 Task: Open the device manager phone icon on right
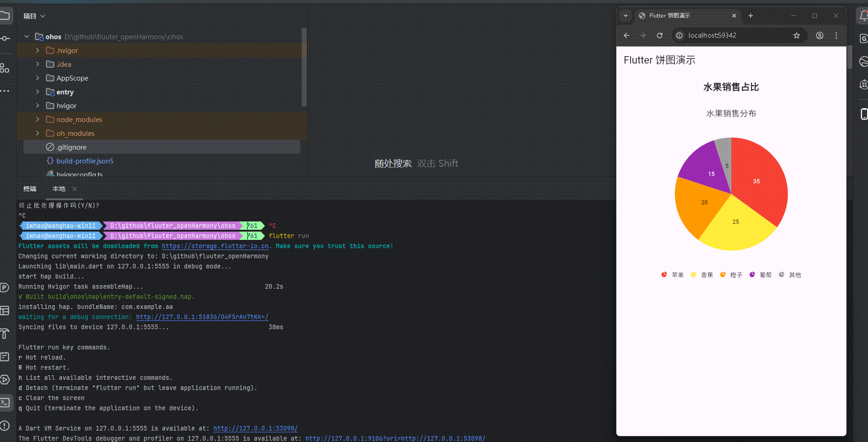tap(864, 114)
